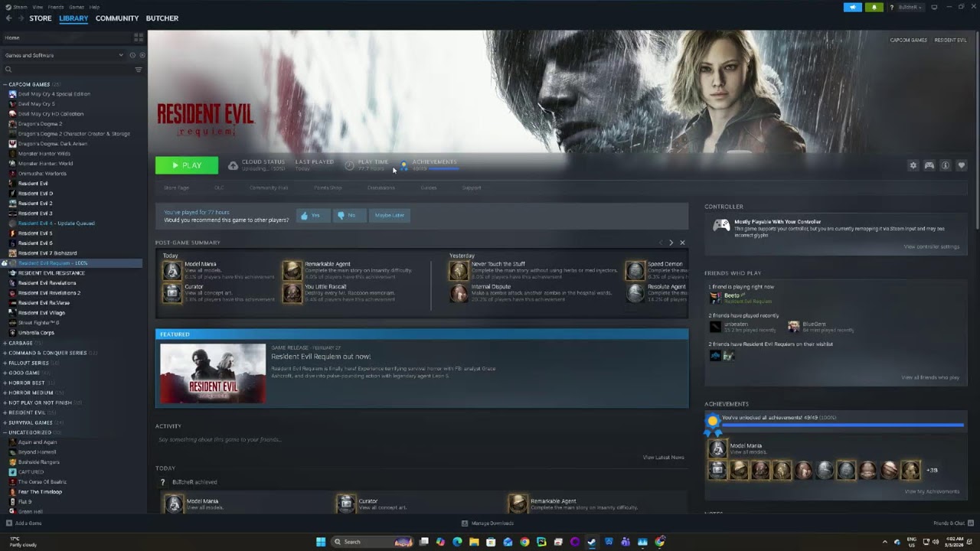Select Resident Evil Village in library
This screenshot has width=980, height=551.
click(41, 313)
